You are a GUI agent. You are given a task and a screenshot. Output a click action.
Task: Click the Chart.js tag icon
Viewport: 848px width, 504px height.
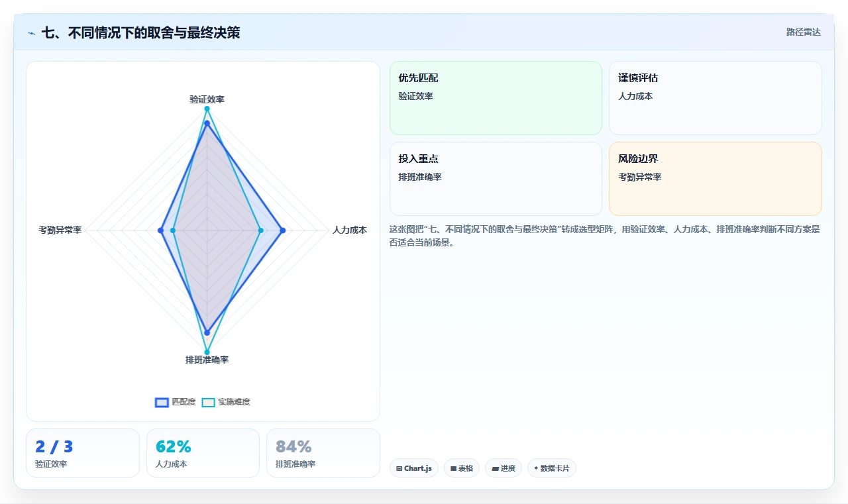[x=399, y=468]
